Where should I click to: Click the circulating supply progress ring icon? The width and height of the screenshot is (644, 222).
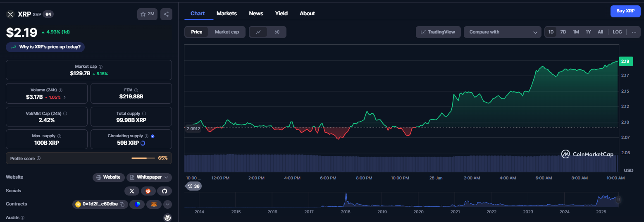click(143, 143)
